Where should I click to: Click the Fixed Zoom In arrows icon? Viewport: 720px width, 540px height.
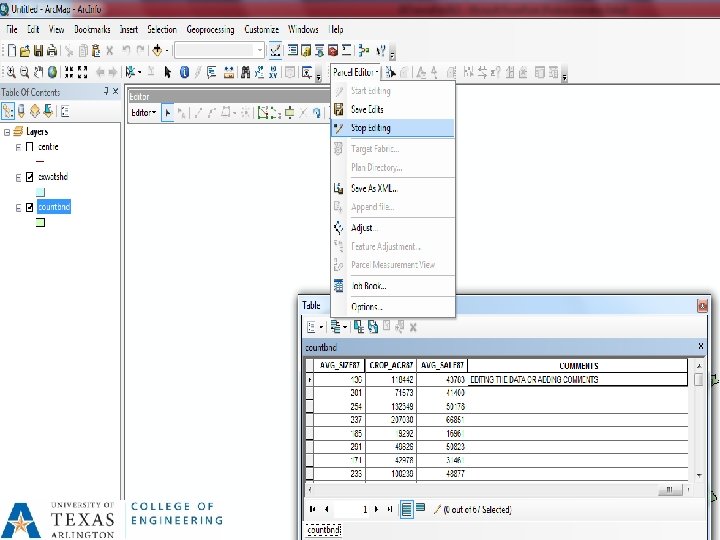(69, 72)
